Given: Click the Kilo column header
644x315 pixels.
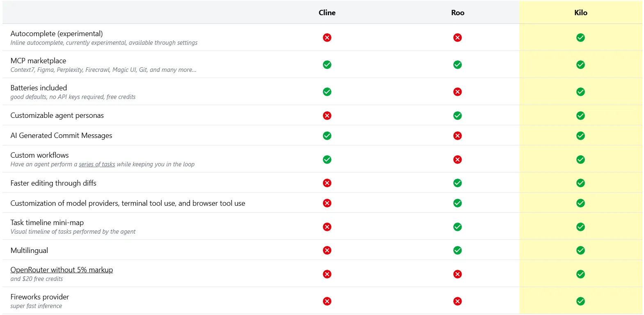Looking at the screenshot, I should [x=580, y=13].
